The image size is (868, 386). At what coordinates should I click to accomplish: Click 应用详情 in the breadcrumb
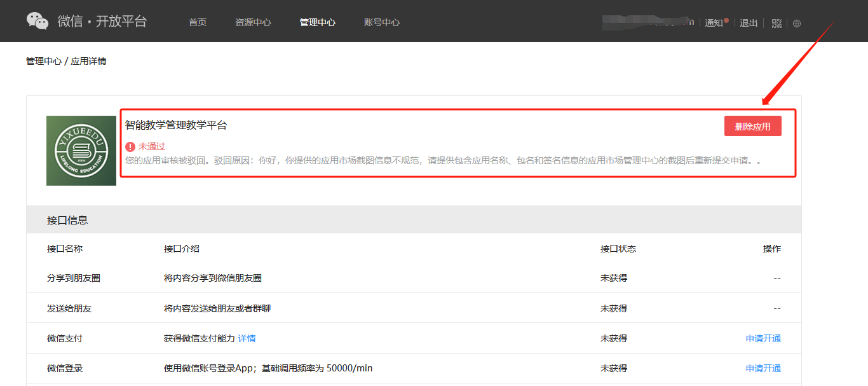(89, 61)
